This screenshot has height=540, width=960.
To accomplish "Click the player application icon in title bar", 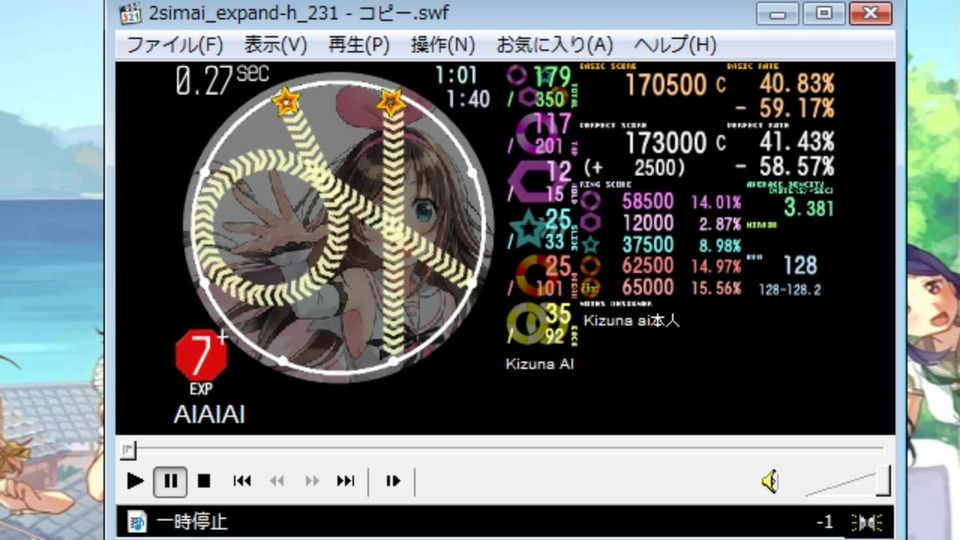I will tap(130, 13).
